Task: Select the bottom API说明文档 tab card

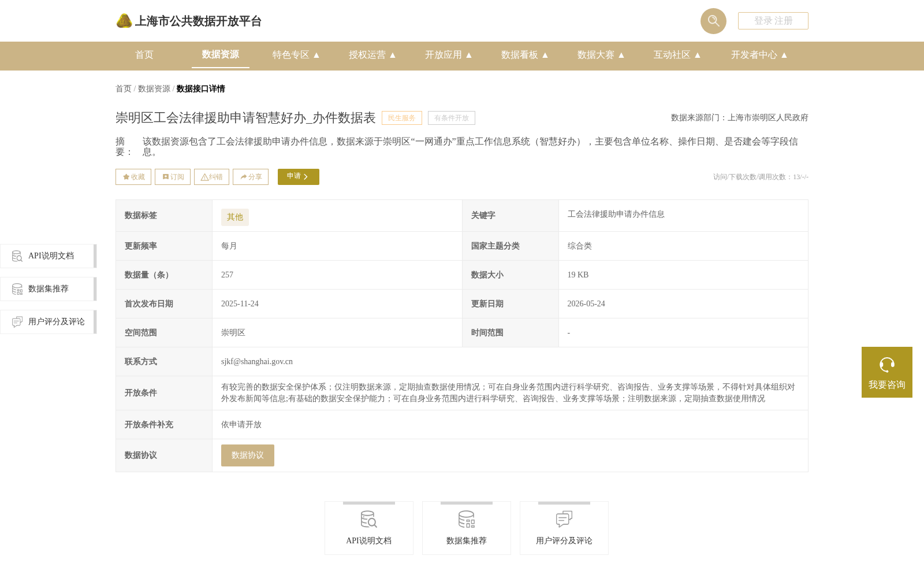Action: 369,528
